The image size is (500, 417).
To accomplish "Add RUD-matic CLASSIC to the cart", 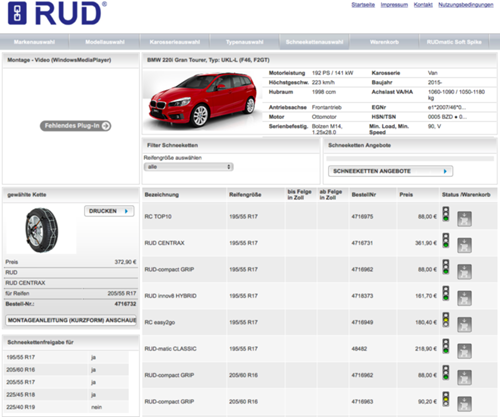I will click(464, 351).
